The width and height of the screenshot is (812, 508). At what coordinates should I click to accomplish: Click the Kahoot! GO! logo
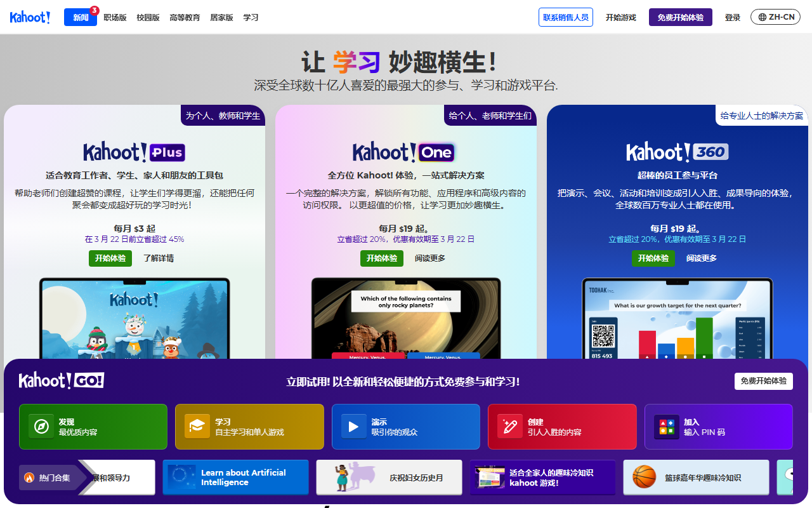[62, 381]
